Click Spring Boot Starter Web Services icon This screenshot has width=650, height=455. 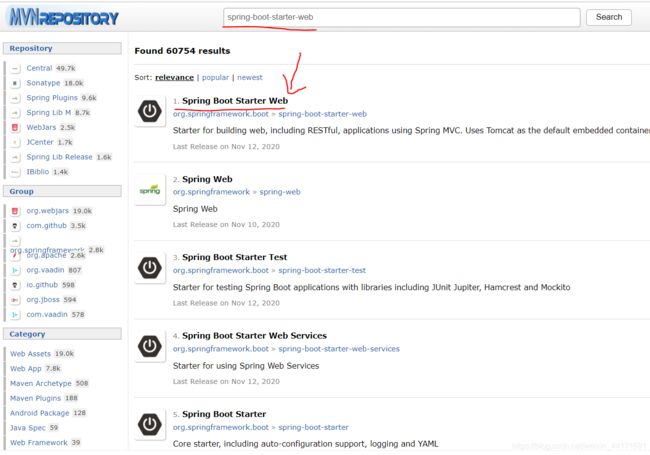pos(150,346)
